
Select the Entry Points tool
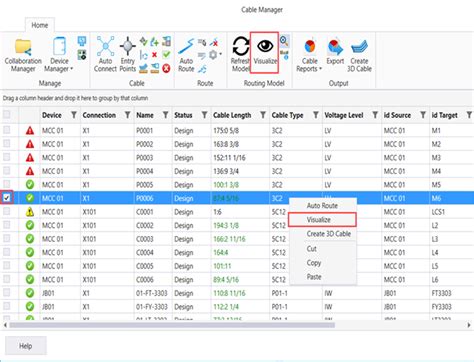128,54
